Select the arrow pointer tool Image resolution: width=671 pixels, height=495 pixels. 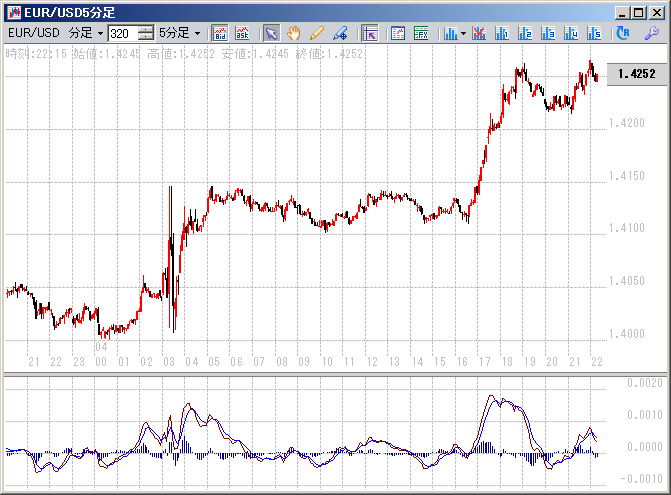271,33
